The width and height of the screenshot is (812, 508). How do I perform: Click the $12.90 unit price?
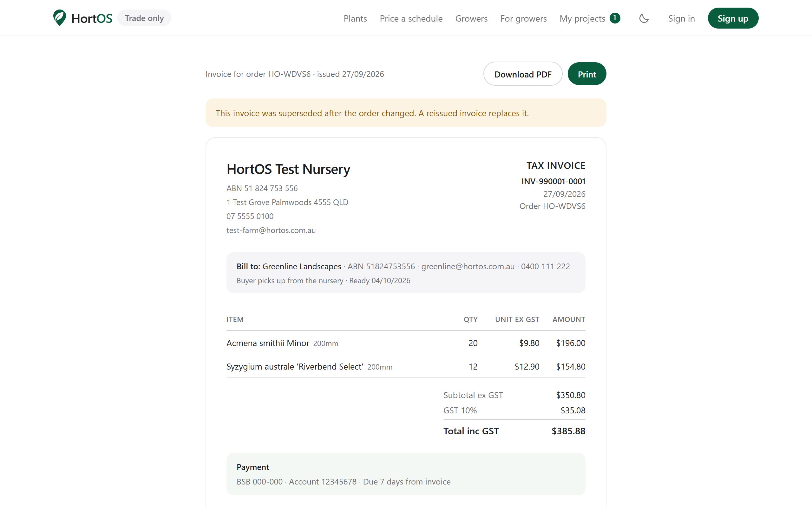pyautogui.click(x=527, y=367)
